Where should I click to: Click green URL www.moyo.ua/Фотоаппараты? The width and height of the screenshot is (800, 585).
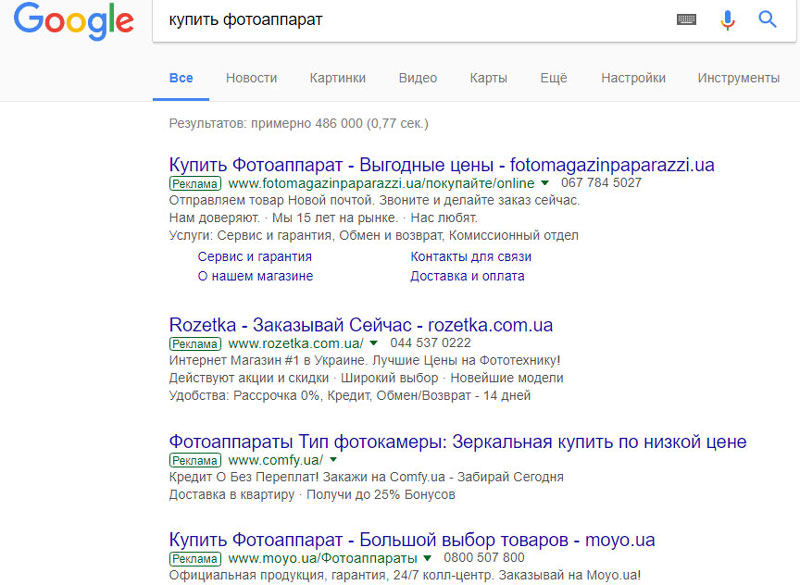[x=322, y=558]
